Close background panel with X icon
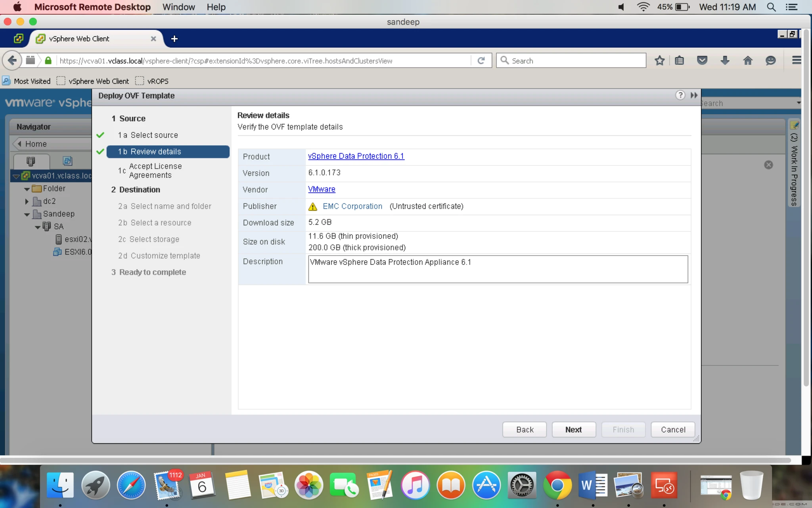The height and width of the screenshot is (508, 812). [768, 165]
